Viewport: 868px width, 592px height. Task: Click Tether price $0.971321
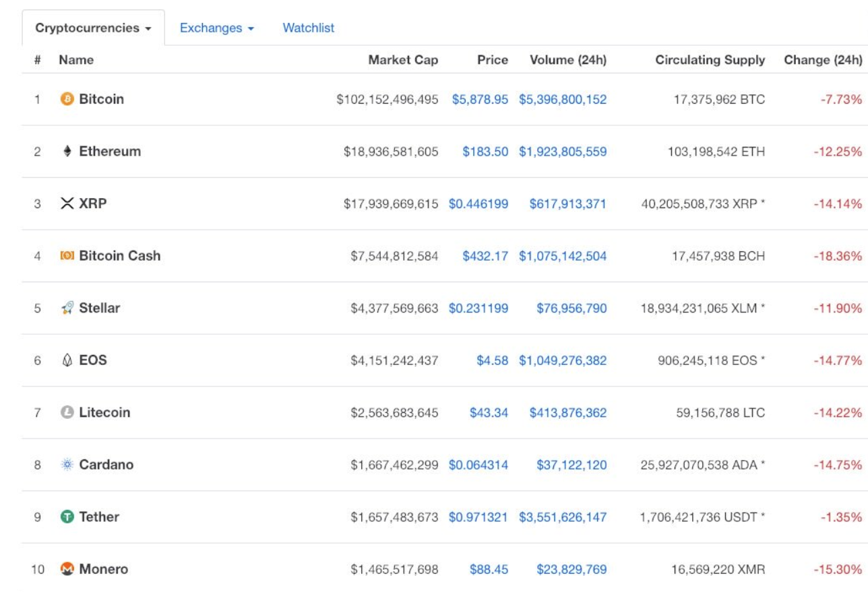(478, 517)
